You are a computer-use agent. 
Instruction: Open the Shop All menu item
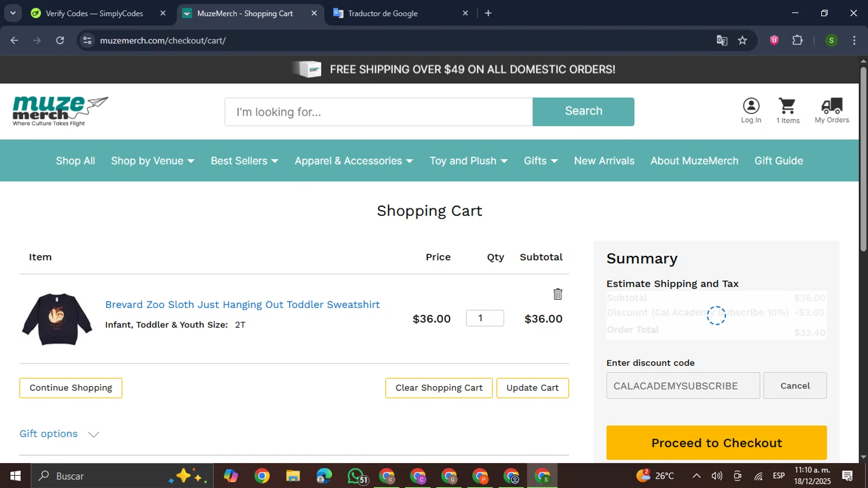point(75,161)
